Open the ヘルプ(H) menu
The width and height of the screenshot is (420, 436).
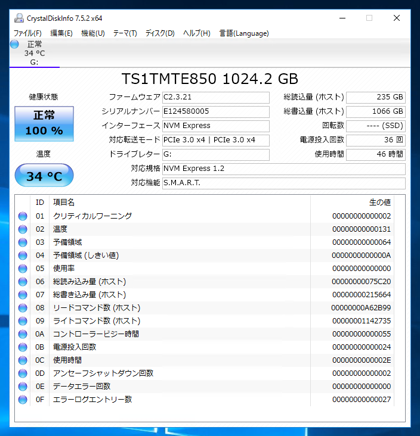pos(197,33)
